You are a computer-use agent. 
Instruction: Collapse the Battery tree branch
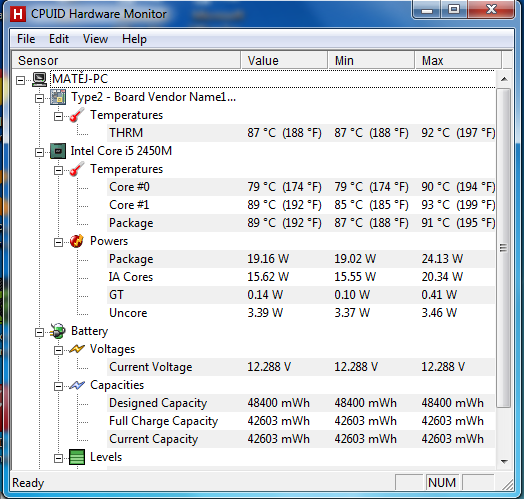39,332
